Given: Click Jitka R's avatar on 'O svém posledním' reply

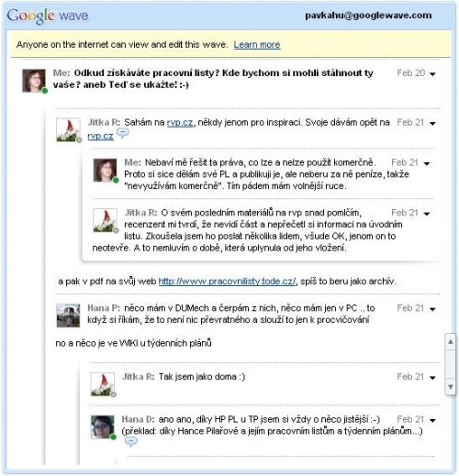Looking at the screenshot, I should (105, 220).
